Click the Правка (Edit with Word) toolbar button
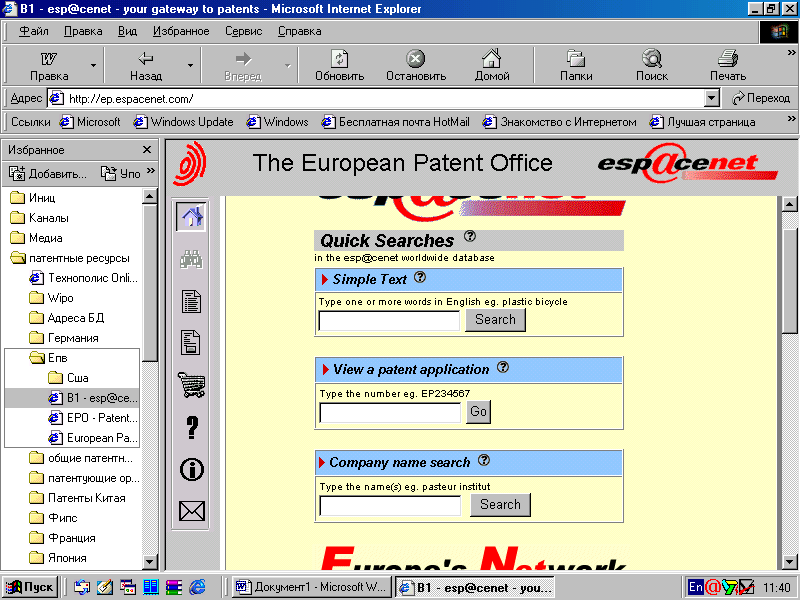 coord(49,65)
